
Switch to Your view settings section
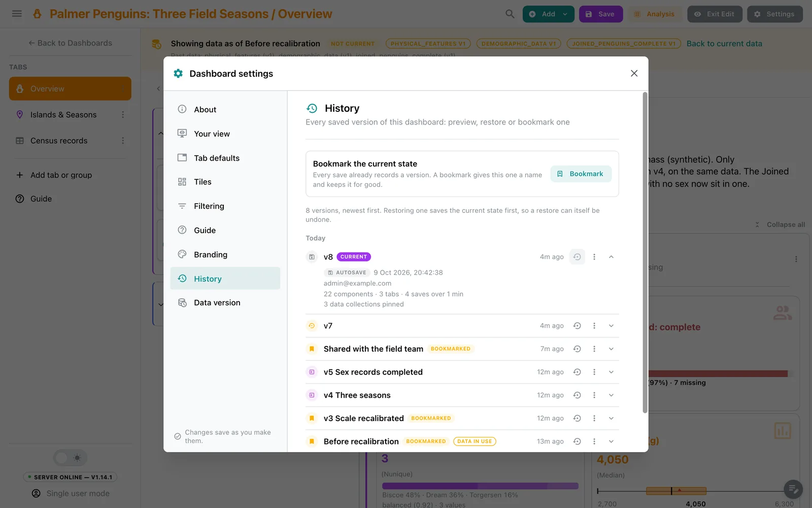coord(225,134)
